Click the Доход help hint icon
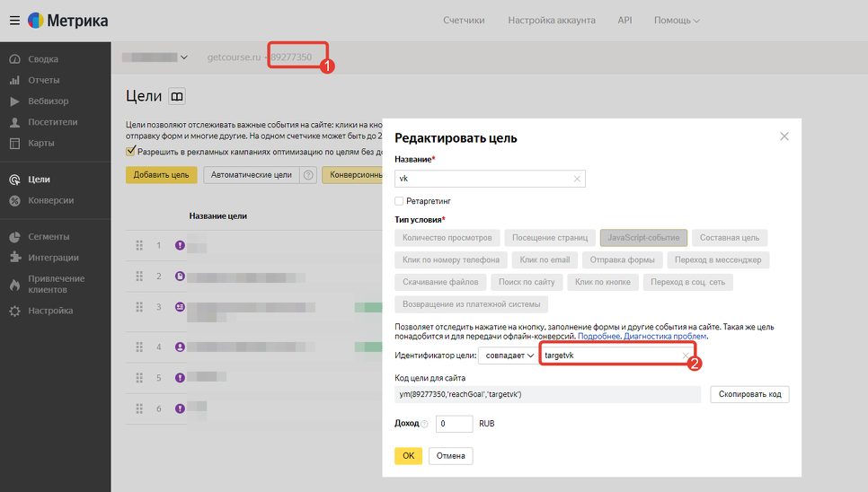Image resolution: width=868 pixels, height=492 pixels. point(424,424)
